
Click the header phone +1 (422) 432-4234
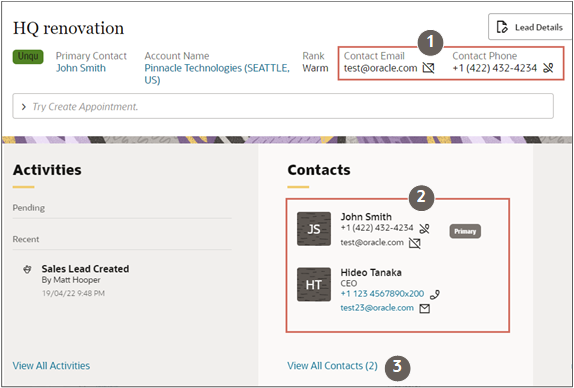click(495, 68)
